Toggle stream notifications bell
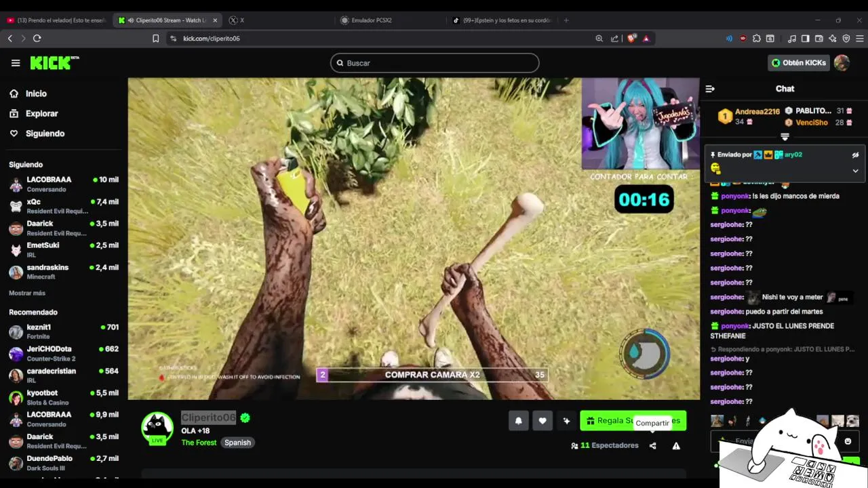 [x=519, y=421]
